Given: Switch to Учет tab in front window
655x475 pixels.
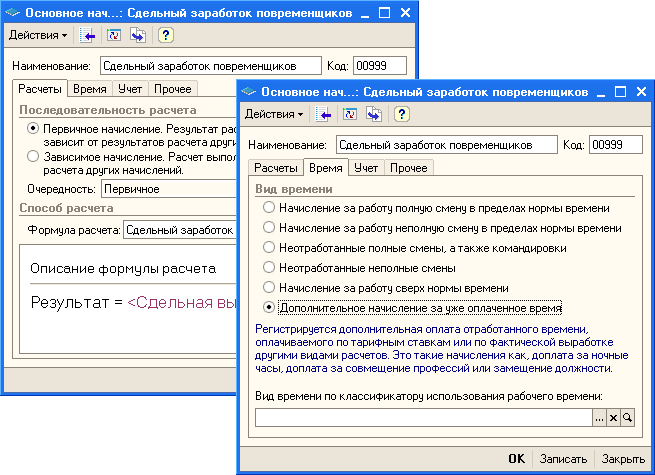Looking at the screenshot, I should pyautogui.click(x=366, y=168).
